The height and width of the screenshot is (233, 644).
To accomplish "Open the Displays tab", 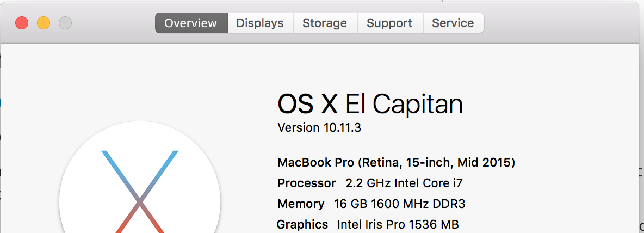I will point(260,23).
